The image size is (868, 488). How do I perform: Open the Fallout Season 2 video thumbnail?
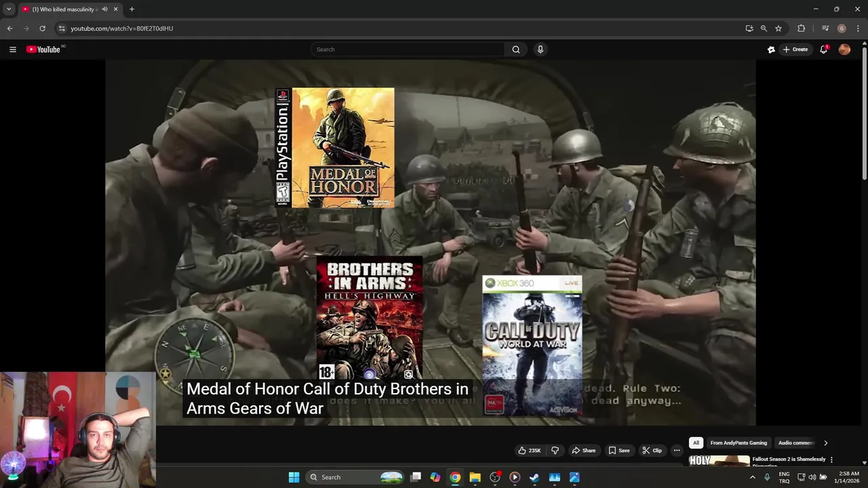tap(719, 461)
